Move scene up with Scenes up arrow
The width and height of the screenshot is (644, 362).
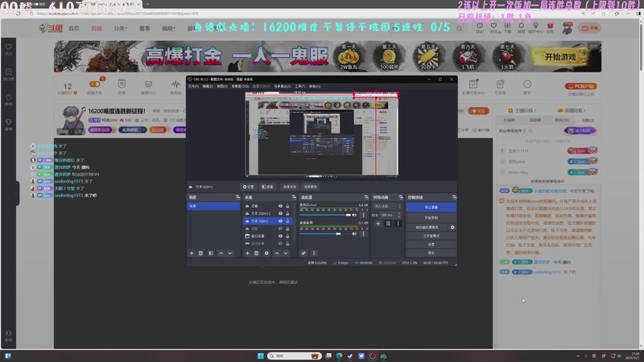[221, 253]
